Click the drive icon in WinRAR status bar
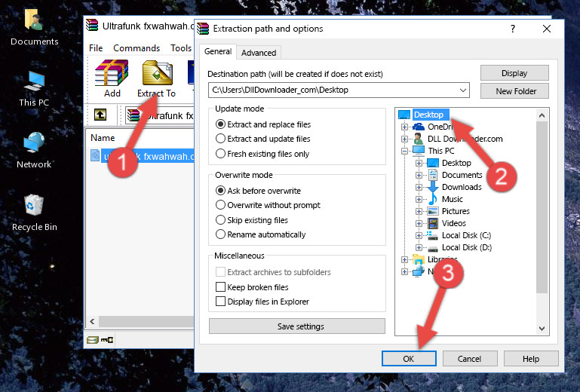Image resolution: width=580 pixels, height=392 pixels. click(93, 339)
